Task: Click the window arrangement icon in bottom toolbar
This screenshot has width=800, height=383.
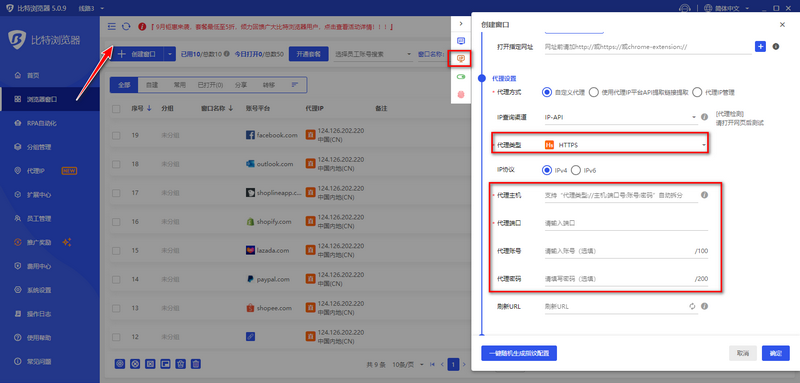Action: coord(165,364)
